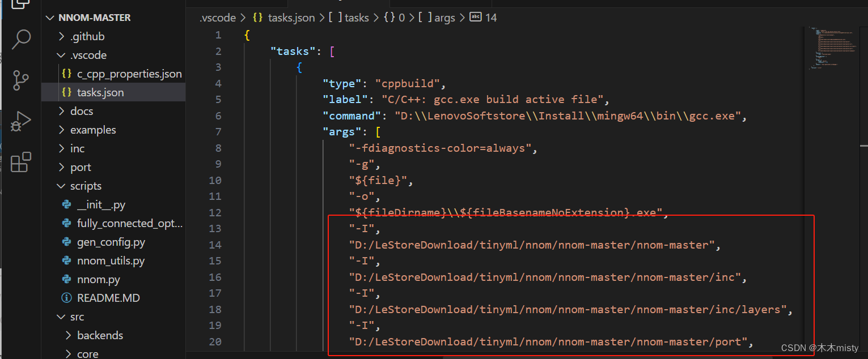Screen dimensions: 868x359
Task: Expand the core folder
Action: click(x=69, y=354)
